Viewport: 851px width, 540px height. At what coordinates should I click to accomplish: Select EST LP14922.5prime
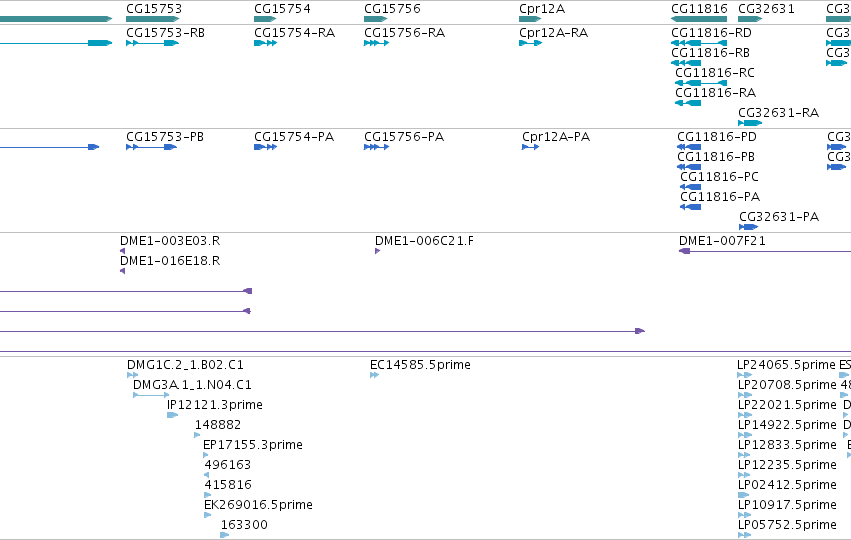(x=787, y=425)
